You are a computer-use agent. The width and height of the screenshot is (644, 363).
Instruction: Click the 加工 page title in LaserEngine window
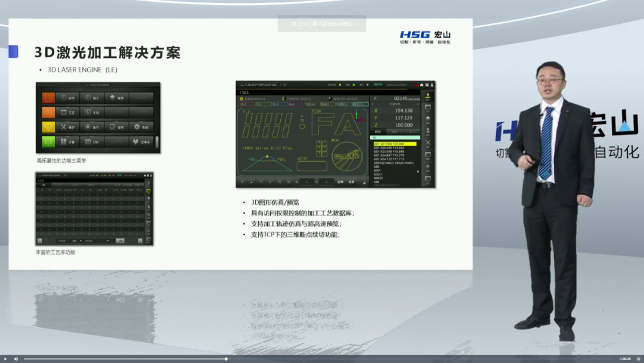246,93
